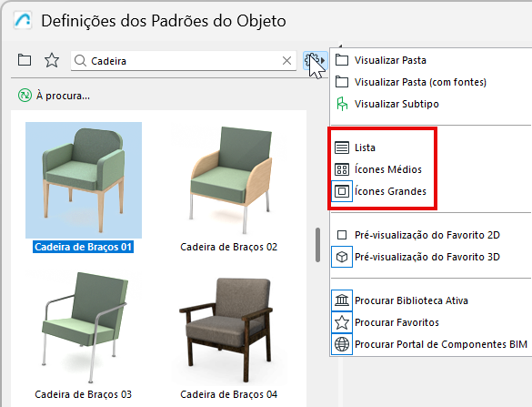Toggle Procurar Favoritos option

click(x=396, y=322)
